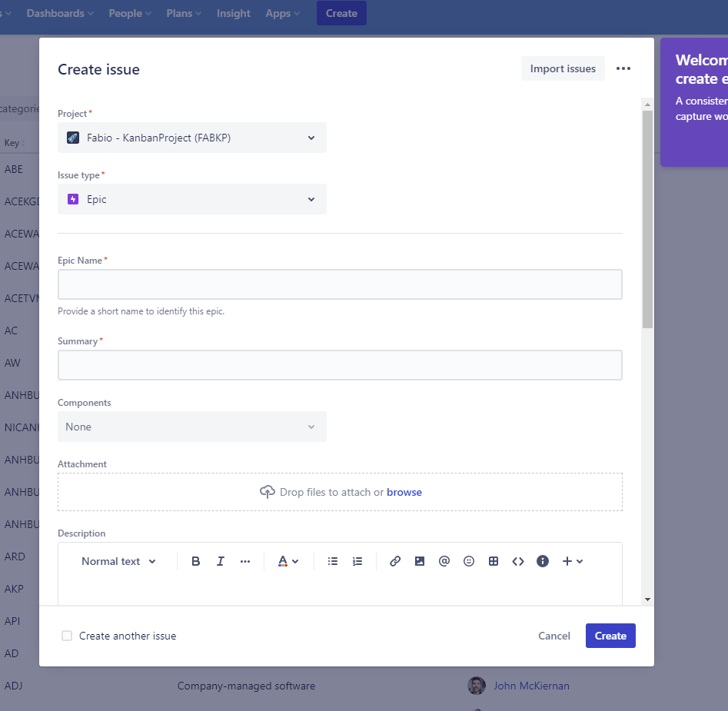Click project key ADJ in background list

pyautogui.click(x=14, y=686)
